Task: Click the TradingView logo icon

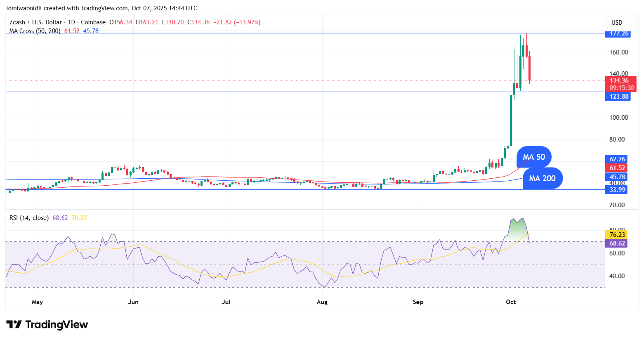Action: click(14, 325)
